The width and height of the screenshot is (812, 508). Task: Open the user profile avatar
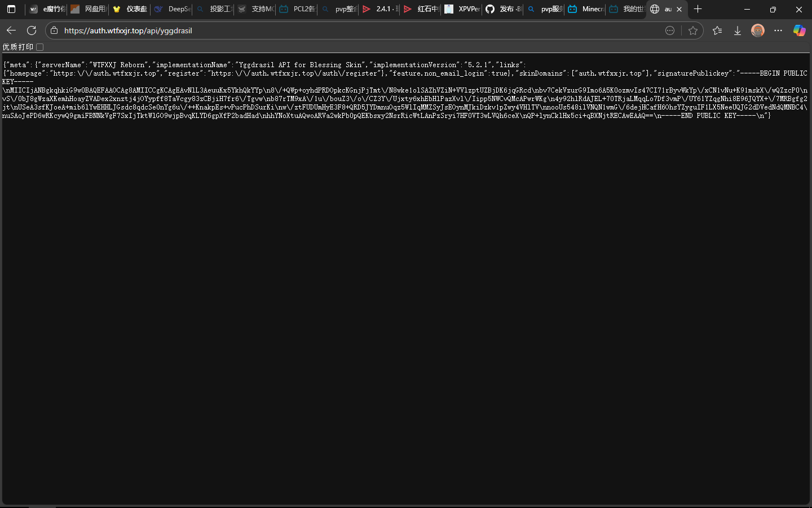pyautogui.click(x=757, y=30)
